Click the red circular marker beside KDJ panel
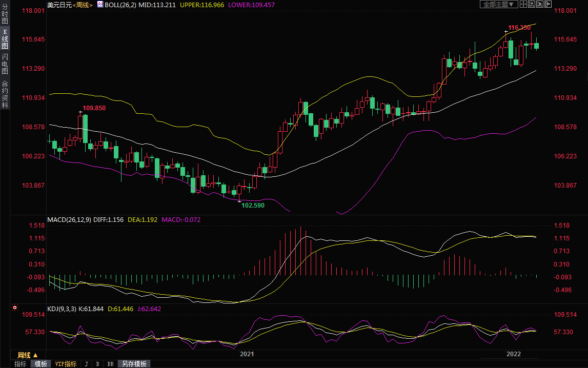This screenshot has width=588, height=368. point(14,308)
